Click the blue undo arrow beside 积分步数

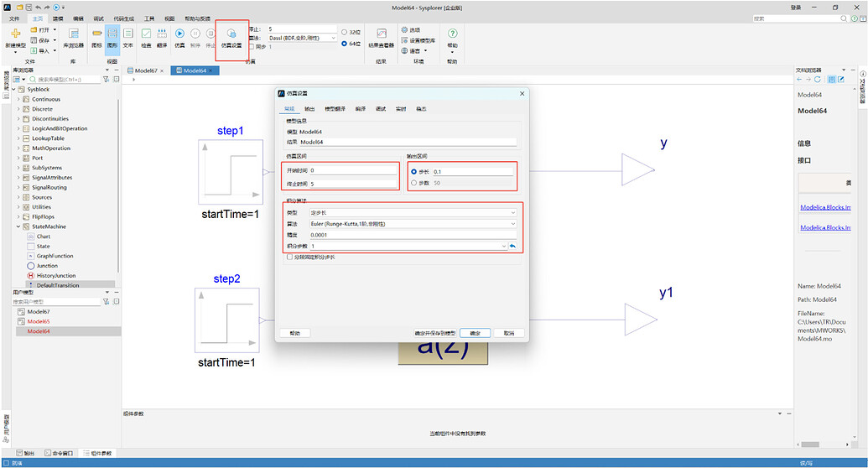click(512, 246)
